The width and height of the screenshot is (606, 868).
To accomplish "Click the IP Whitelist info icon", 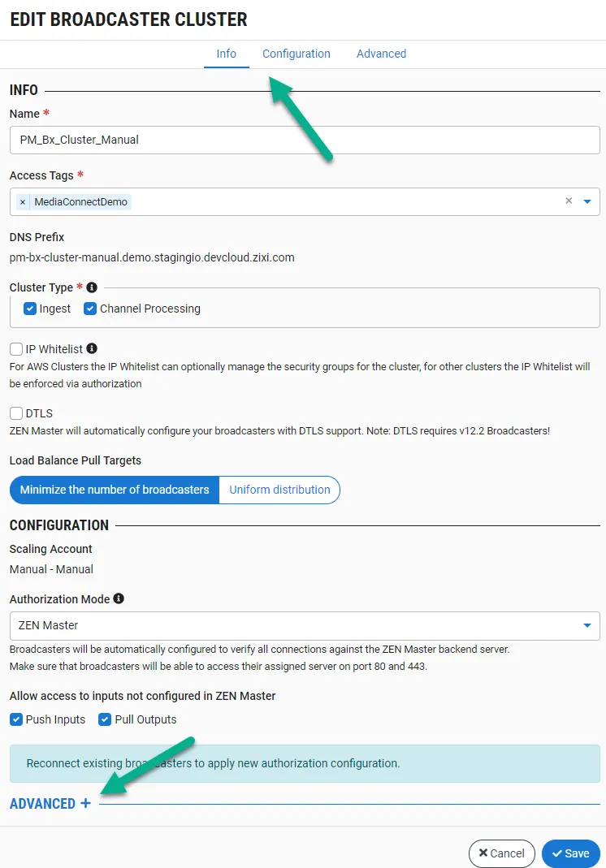I will (x=92, y=348).
